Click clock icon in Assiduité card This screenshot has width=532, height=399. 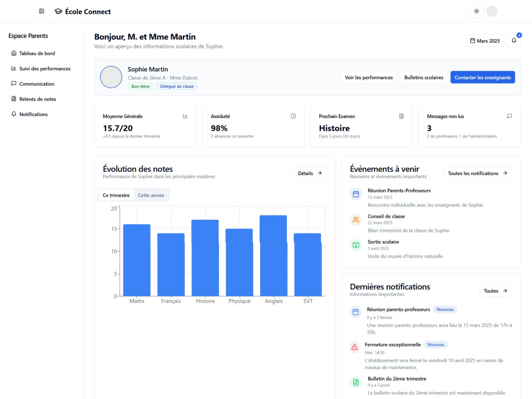(293, 116)
